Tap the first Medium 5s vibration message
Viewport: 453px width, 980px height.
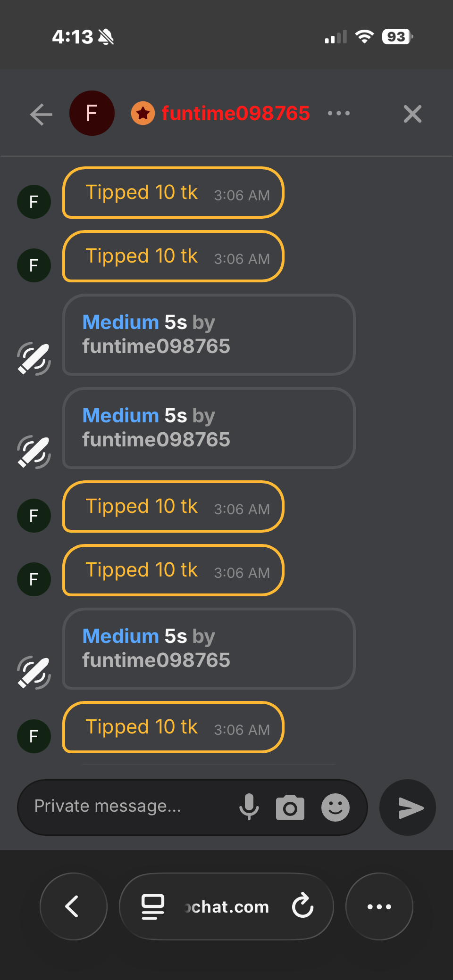coord(209,335)
